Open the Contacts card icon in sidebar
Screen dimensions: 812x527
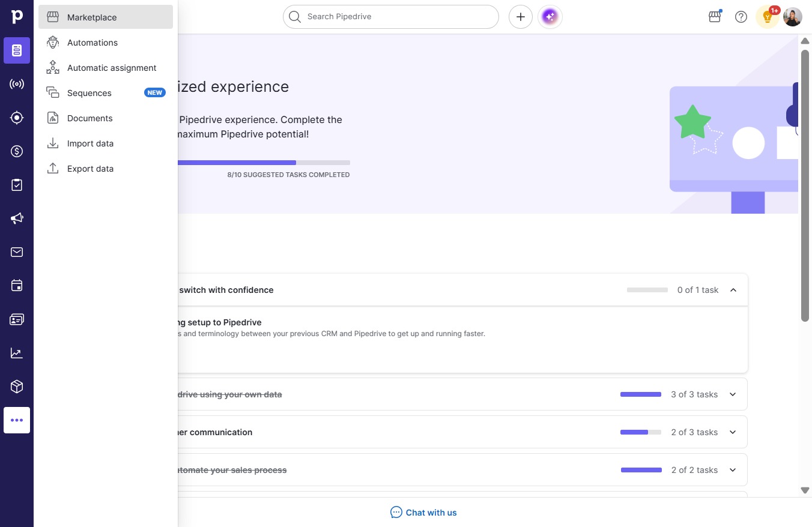tap(17, 319)
